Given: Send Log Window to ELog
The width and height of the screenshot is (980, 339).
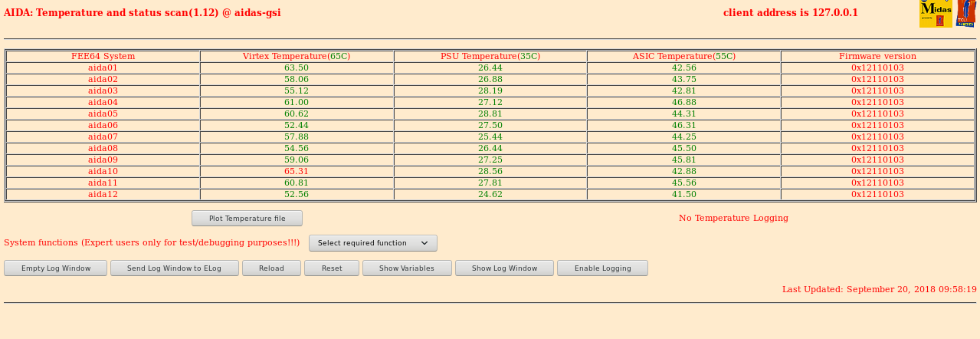Looking at the screenshot, I should click(x=174, y=268).
